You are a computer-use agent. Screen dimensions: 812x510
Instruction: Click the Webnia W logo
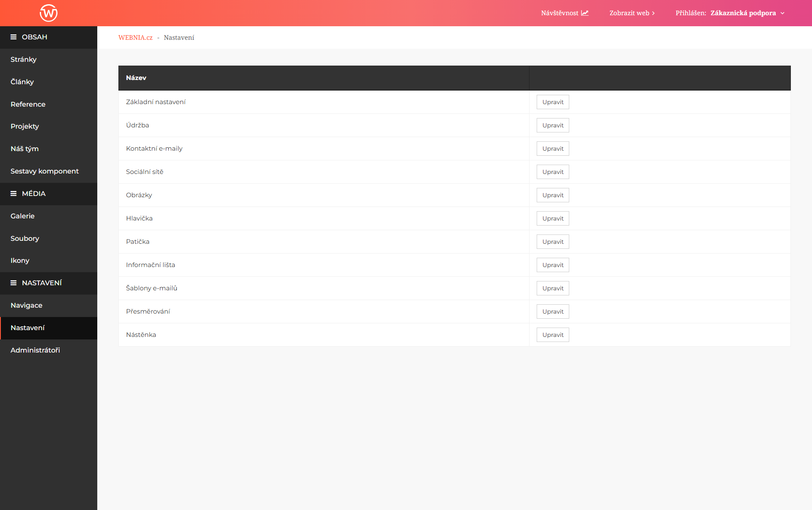49,13
